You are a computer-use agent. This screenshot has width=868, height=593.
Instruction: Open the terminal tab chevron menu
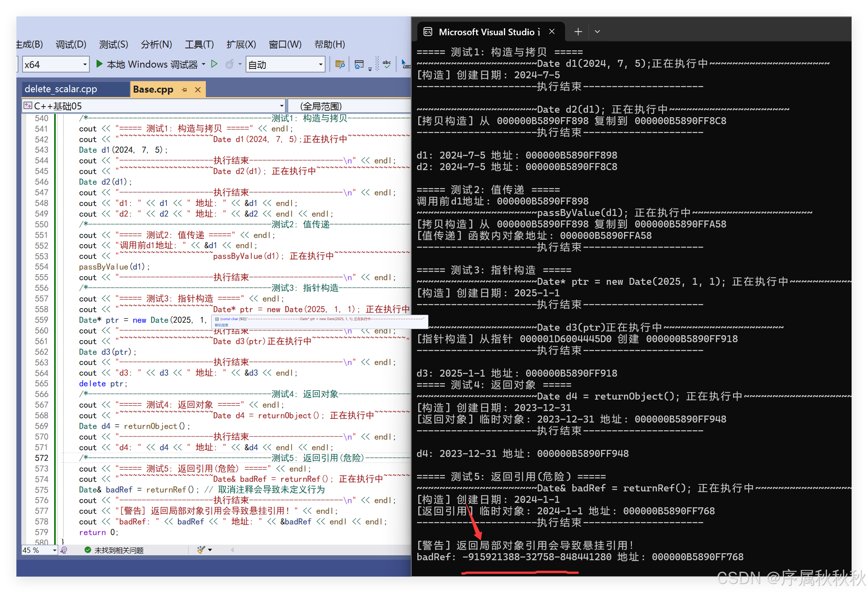tap(597, 31)
